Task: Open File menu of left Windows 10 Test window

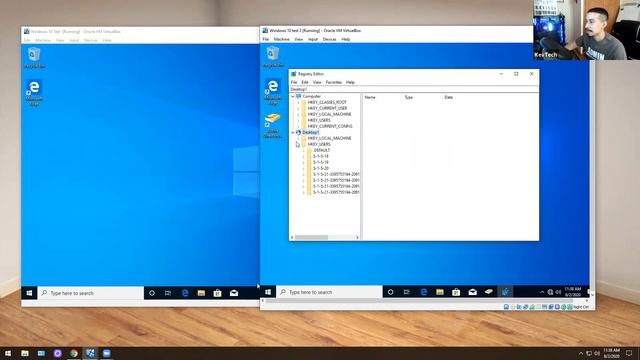Action: pos(27,40)
